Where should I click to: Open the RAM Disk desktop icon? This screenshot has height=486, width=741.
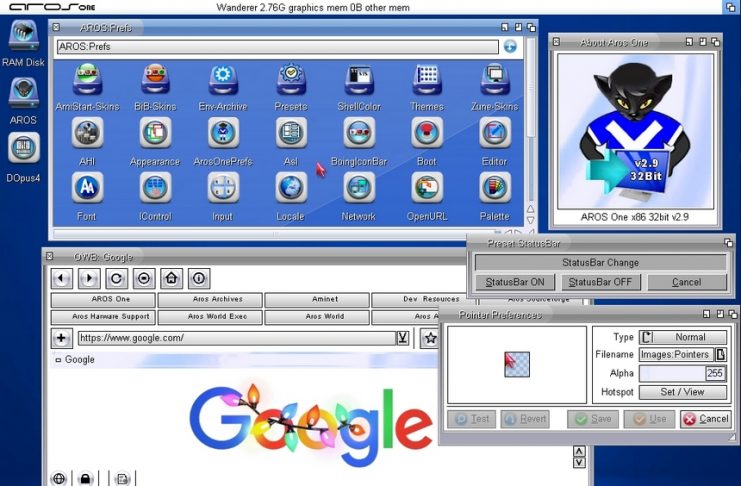click(22, 40)
